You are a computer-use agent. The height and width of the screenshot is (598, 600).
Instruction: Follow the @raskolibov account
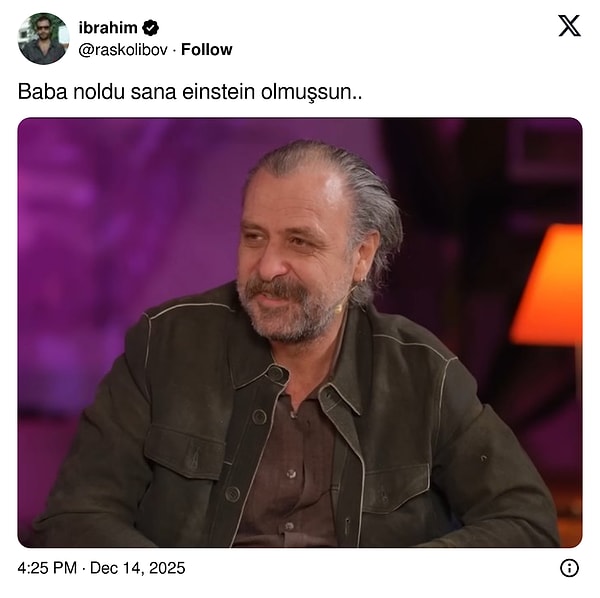coord(206,50)
